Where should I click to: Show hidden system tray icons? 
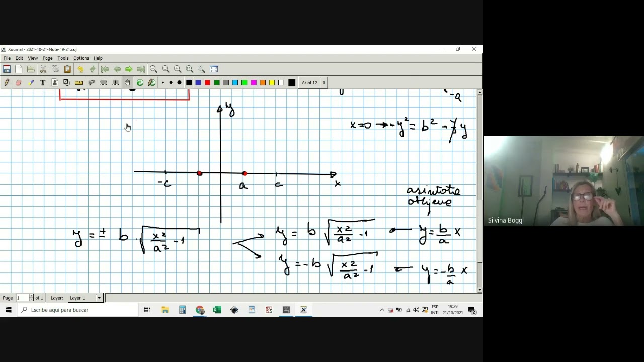tap(382, 310)
